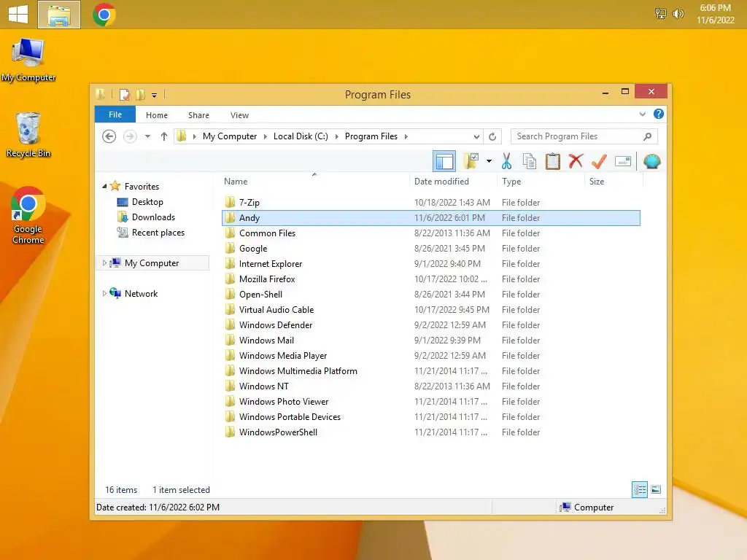Select the Virtual Audio Cable folder
This screenshot has width=747, height=560.
pos(430,309)
